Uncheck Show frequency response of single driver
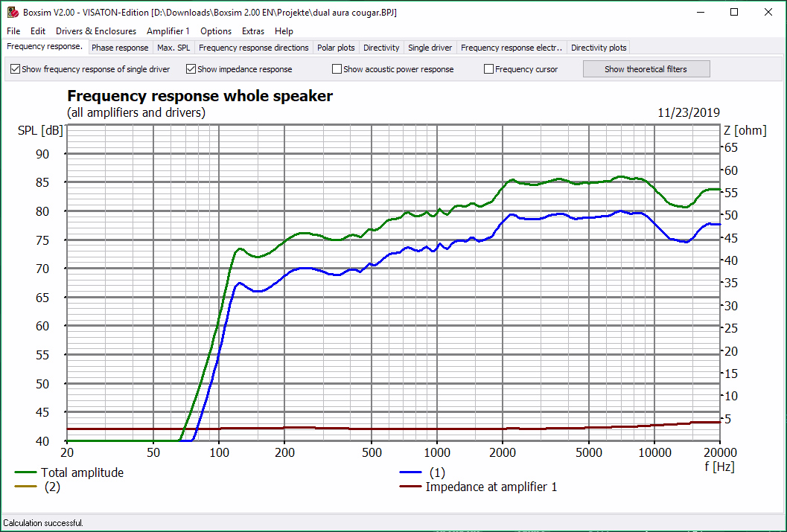The width and height of the screenshot is (787, 532). click(x=15, y=69)
